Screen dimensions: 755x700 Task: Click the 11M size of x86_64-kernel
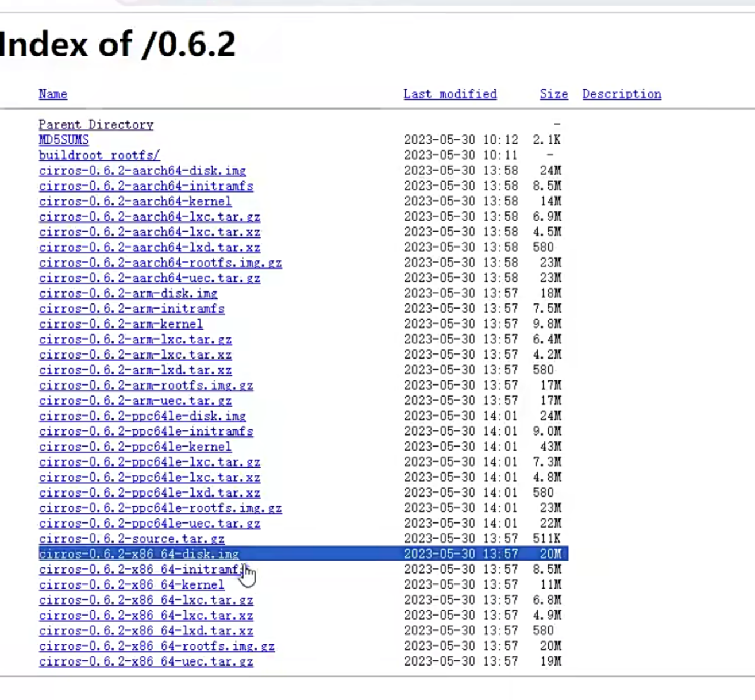pyautogui.click(x=550, y=584)
